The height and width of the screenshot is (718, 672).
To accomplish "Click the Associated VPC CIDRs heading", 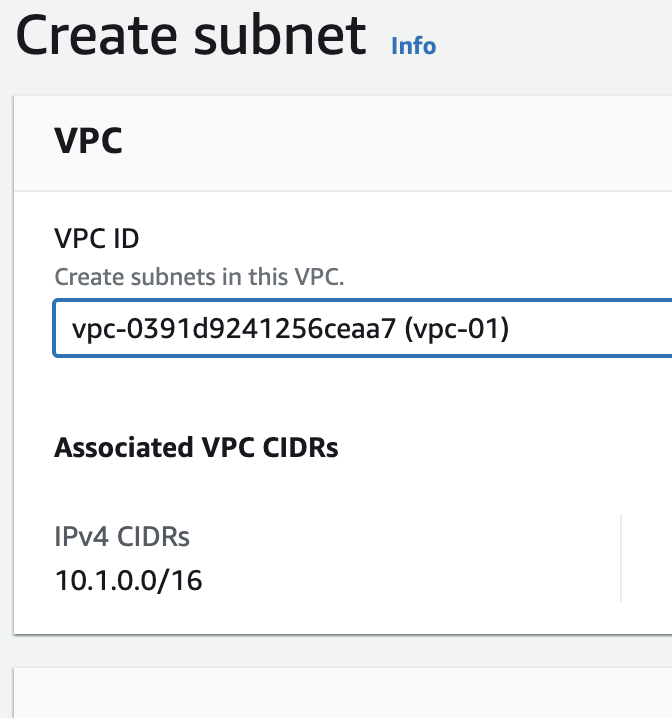I will click(196, 448).
